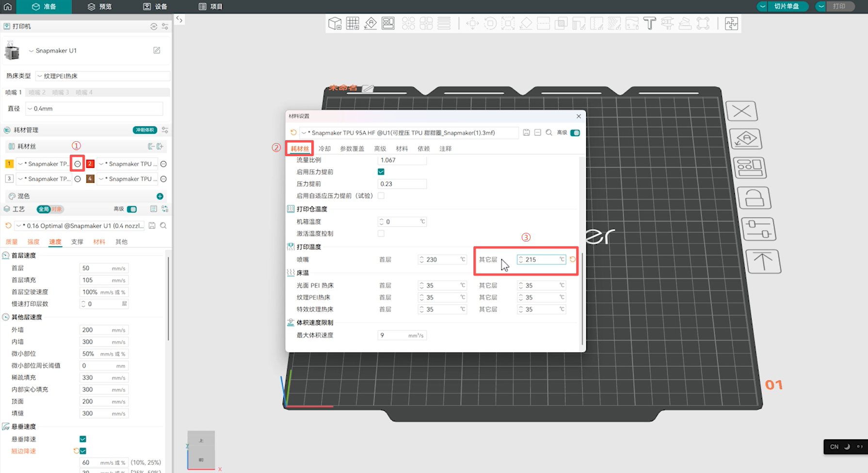868x473 pixels.
Task: Switch to 冷却 tab in 材料设置
Action: coord(324,148)
